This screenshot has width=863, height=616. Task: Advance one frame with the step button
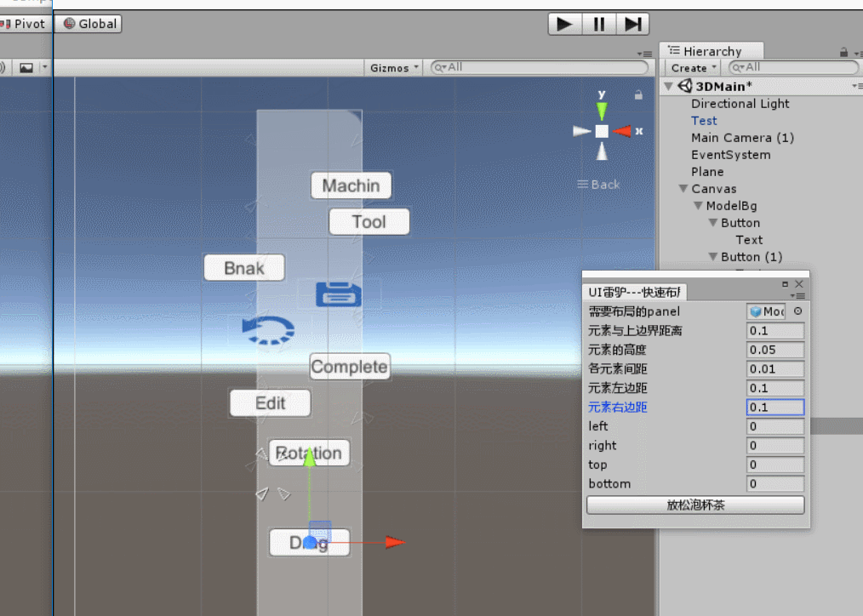coord(632,24)
